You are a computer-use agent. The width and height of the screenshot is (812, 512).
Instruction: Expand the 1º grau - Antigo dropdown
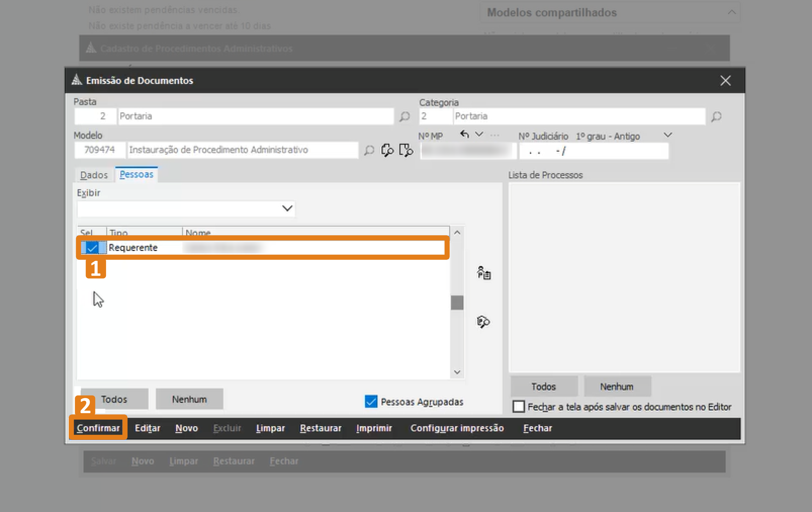pyautogui.click(x=667, y=135)
